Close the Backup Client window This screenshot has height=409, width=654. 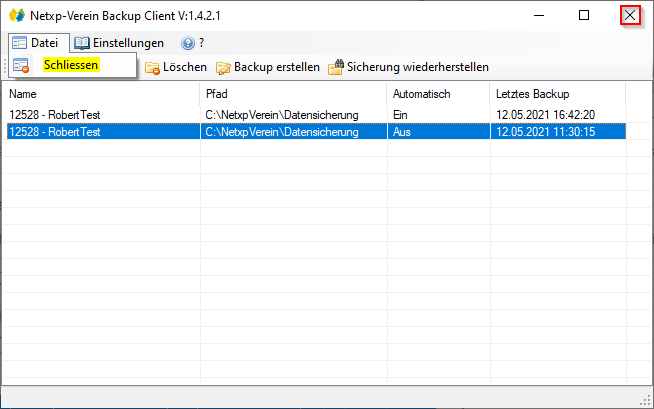coord(630,15)
